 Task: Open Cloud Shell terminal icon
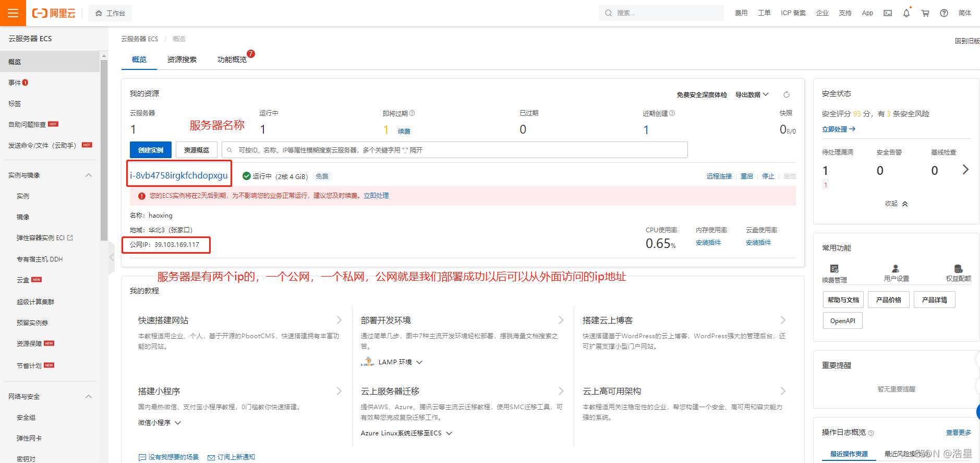click(887, 13)
